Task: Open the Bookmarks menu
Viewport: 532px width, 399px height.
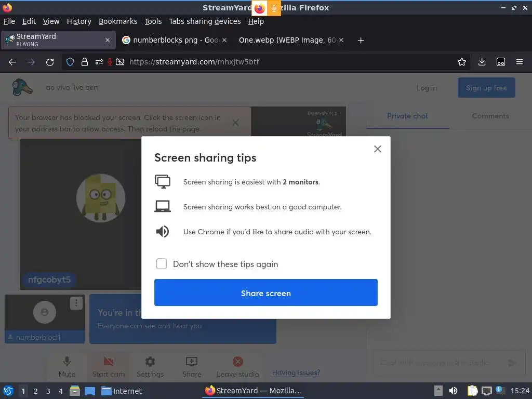Action: (118, 21)
